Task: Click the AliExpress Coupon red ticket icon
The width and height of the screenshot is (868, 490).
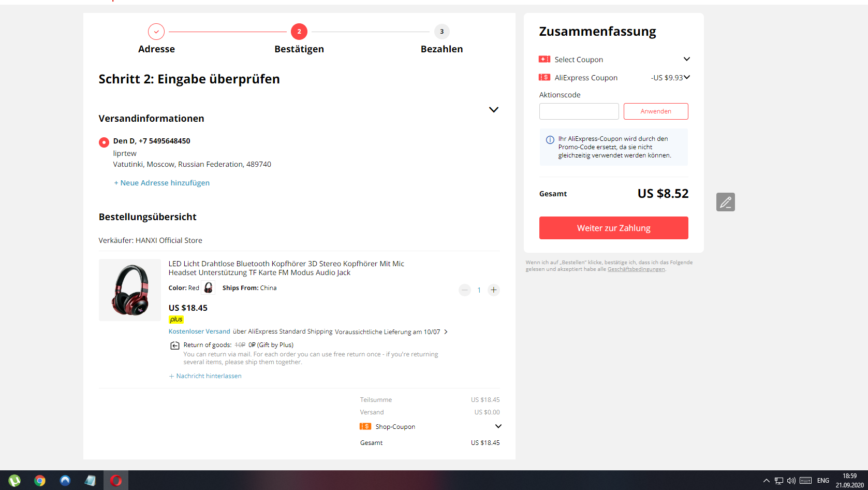Action: (545, 78)
